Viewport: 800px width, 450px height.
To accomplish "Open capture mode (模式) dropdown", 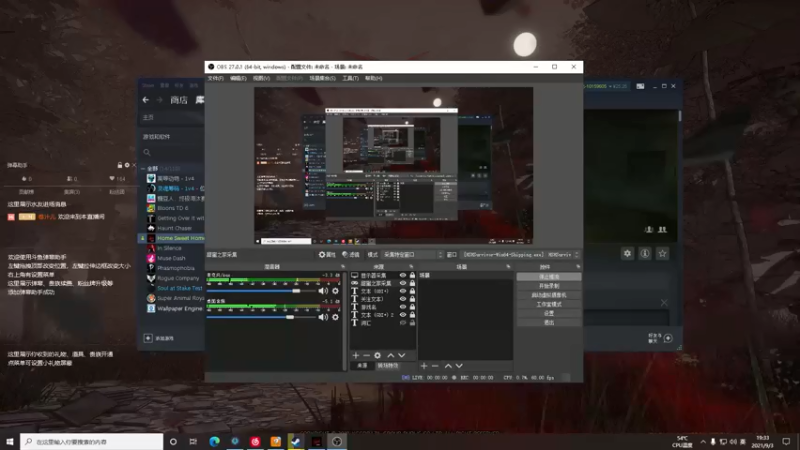I will (x=412, y=254).
